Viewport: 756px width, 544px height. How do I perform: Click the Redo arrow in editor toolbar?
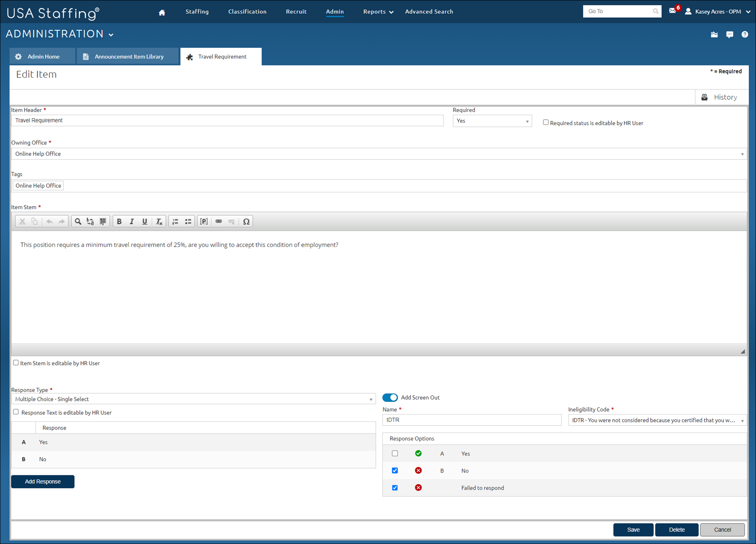(x=62, y=221)
